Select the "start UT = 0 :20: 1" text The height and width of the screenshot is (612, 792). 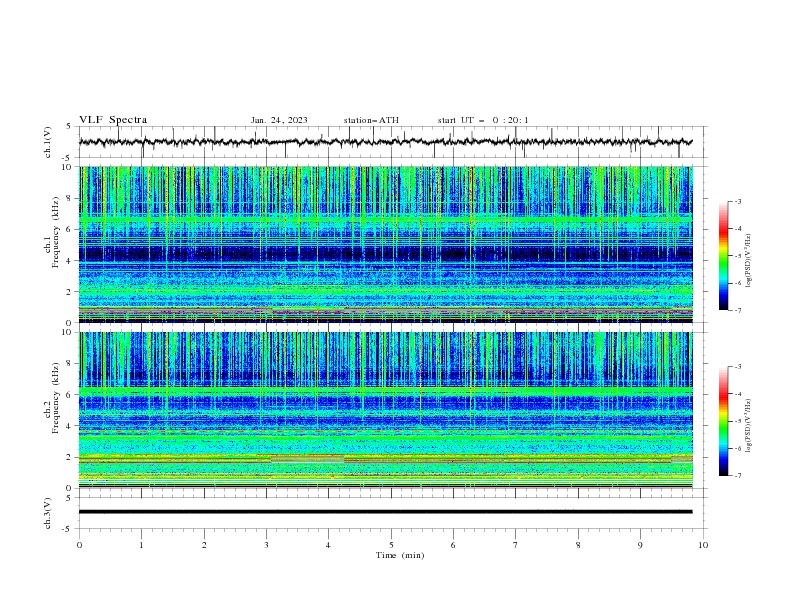tap(483, 120)
